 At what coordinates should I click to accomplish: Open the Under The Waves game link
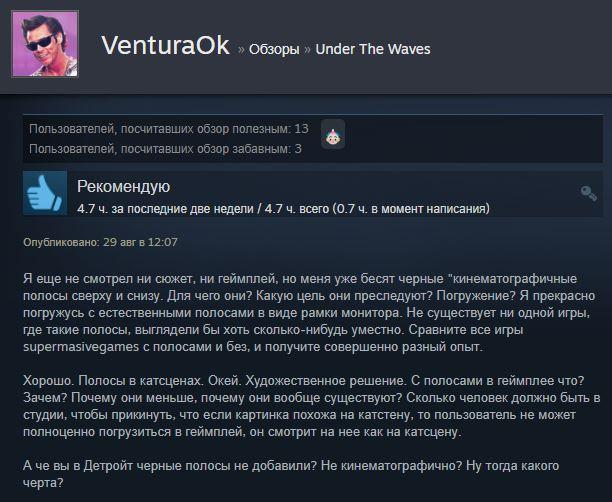[373, 49]
